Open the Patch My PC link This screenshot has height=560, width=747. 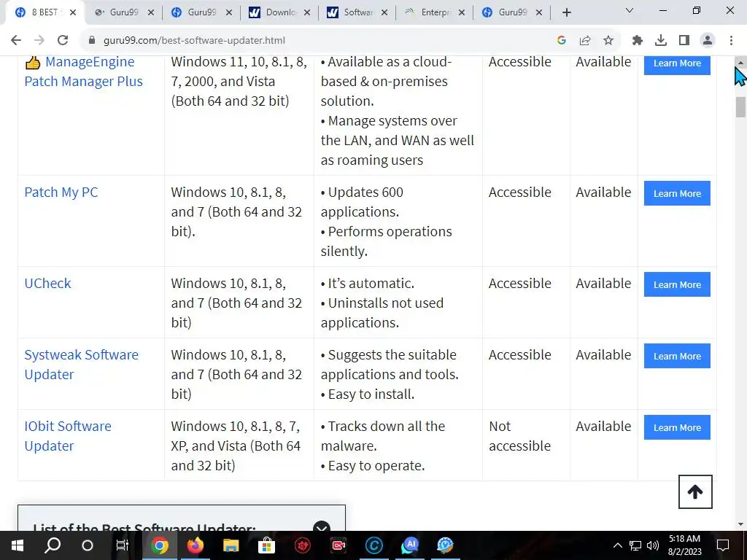coord(61,192)
